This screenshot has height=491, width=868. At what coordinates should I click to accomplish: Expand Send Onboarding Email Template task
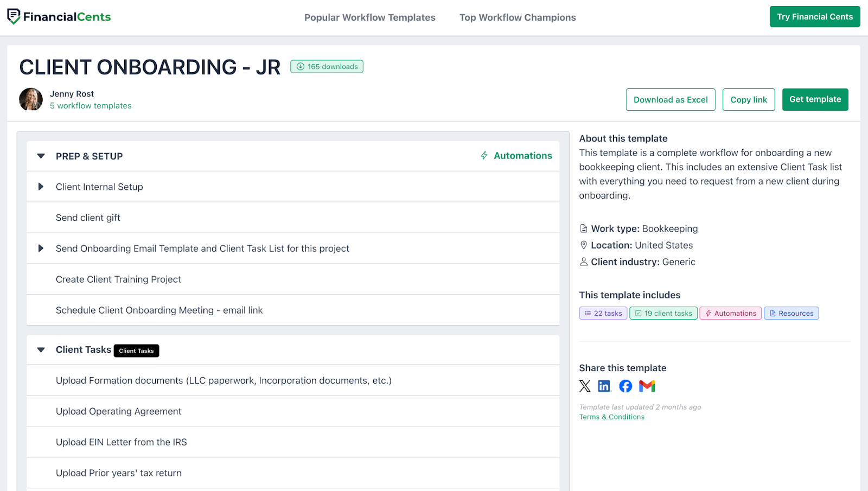[41, 248]
